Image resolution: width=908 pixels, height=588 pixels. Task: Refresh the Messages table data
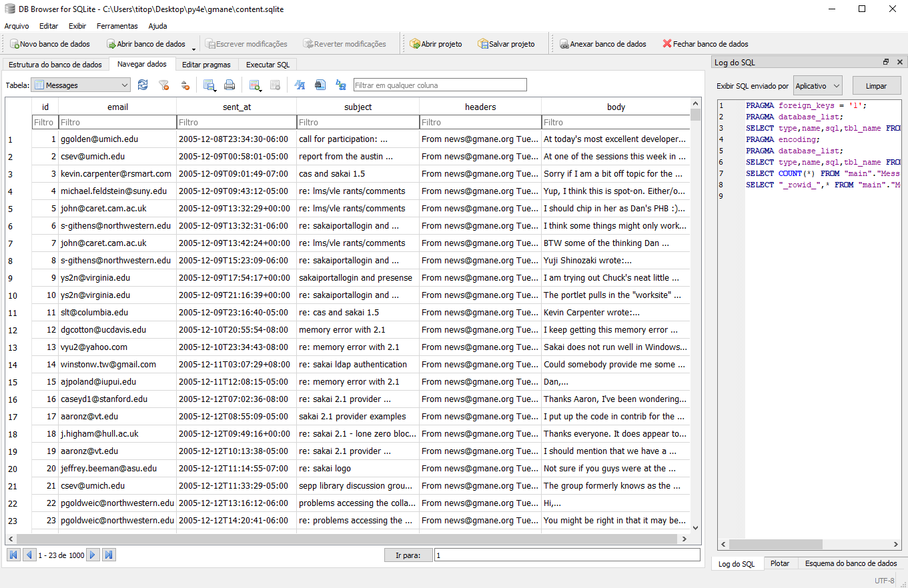(143, 85)
